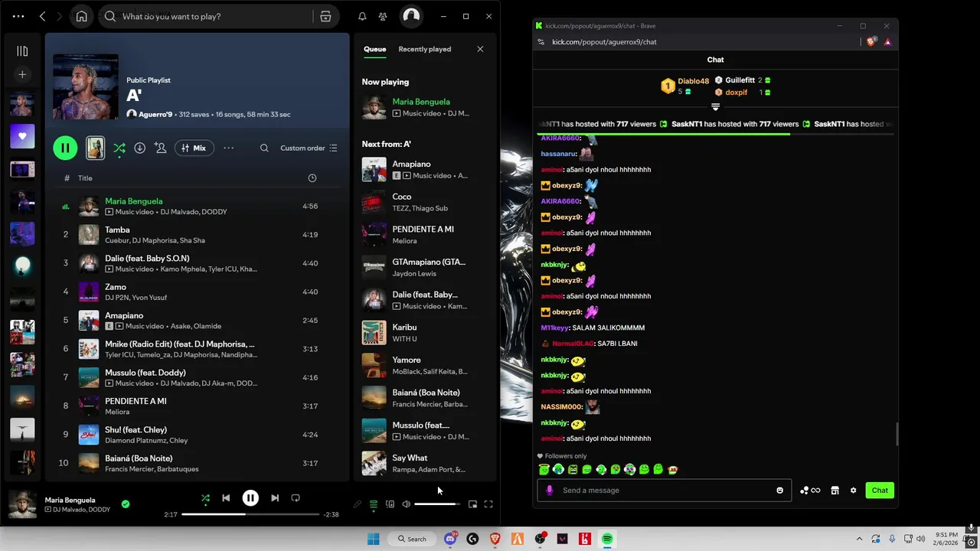The image size is (980, 551).
Task: Click Say What in queue
Action: pyautogui.click(x=425, y=463)
